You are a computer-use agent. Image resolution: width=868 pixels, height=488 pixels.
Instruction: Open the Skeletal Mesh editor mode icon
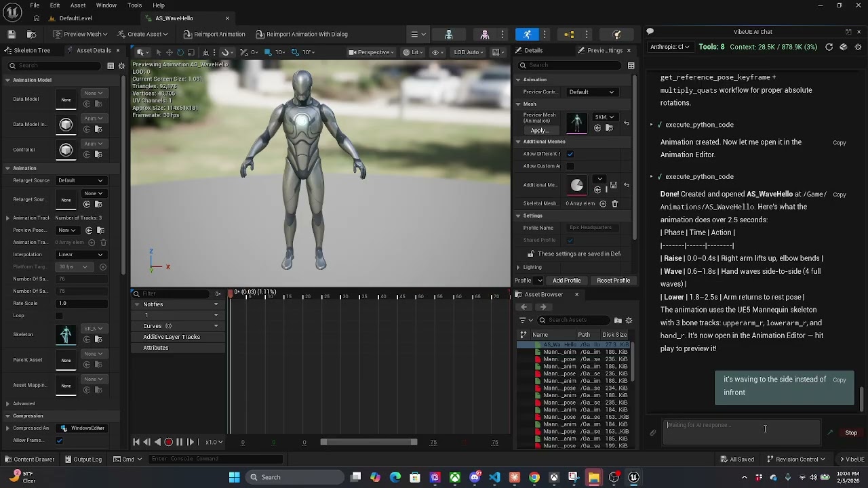click(485, 34)
